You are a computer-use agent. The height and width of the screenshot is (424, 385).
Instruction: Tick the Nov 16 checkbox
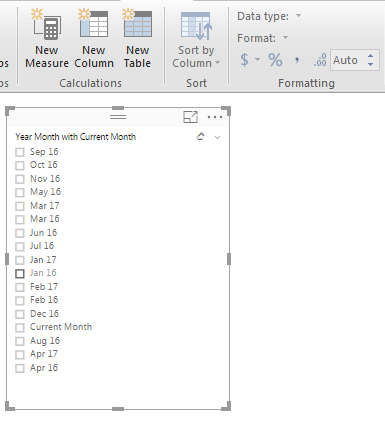click(20, 179)
